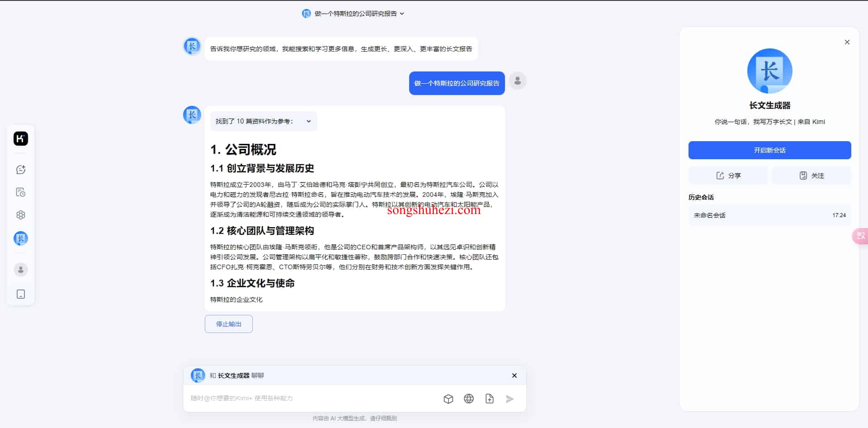Click the 分享 button in the right panel
868x428 pixels.
point(728,176)
